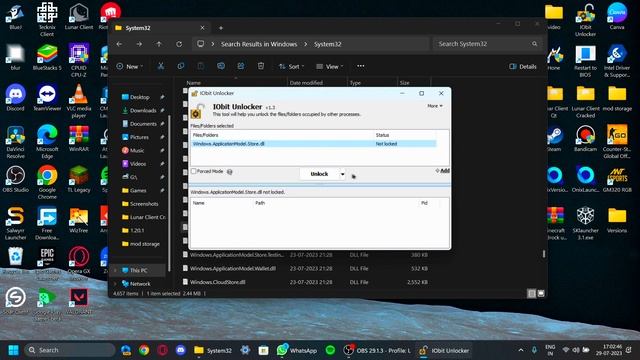Open the See more ellipsis menu
The width and height of the screenshot is (640, 360).
pyautogui.click(x=360, y=66)
